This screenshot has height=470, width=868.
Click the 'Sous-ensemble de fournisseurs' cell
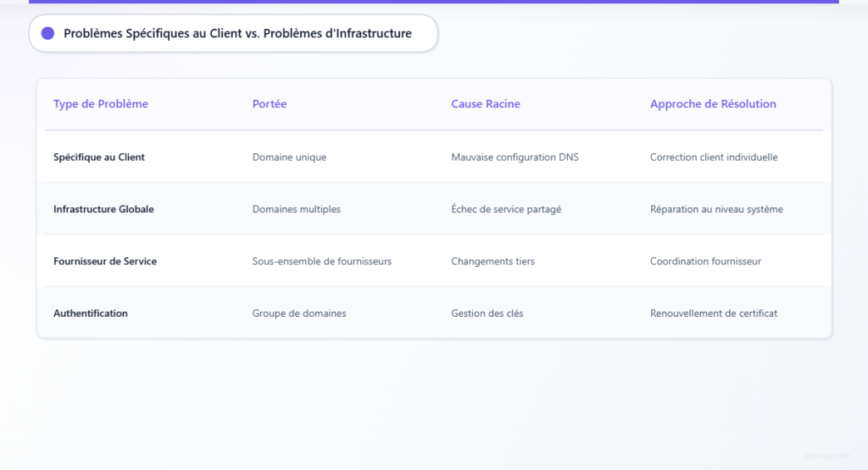pyautogui.click(x=322, y=261)
